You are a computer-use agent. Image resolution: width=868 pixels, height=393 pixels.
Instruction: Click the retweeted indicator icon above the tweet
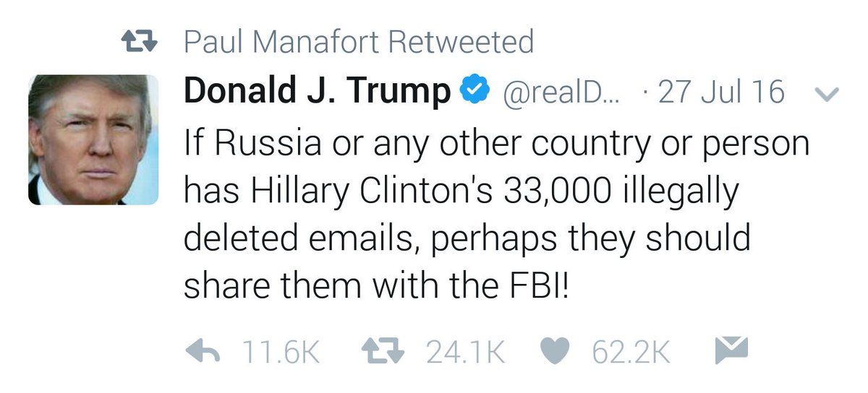click(138, 43)
